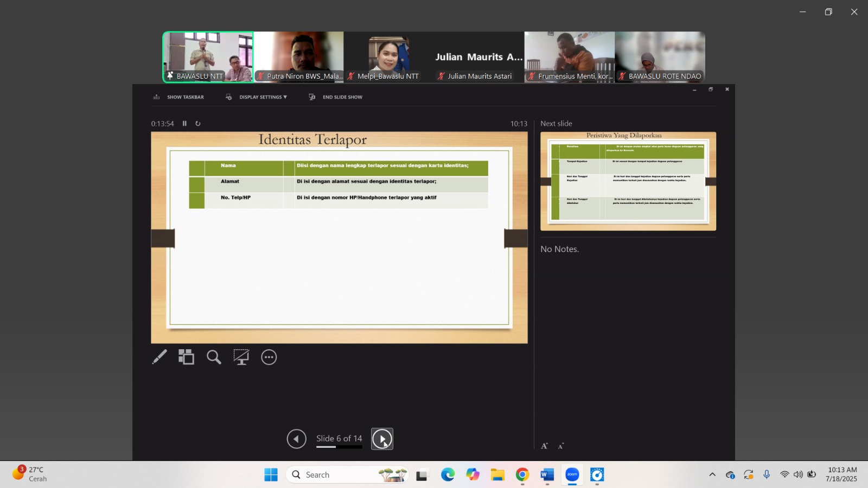Restart the presentation timer
The height and width of the screenshot is (488, 868).
[x=198, y=124]
